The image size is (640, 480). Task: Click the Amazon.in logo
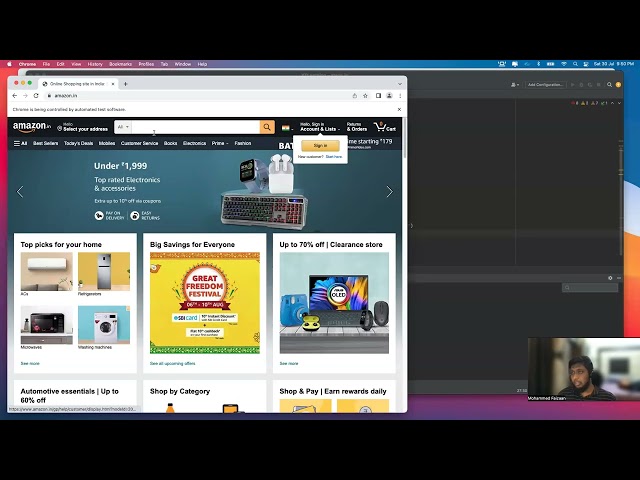(32, 127)
